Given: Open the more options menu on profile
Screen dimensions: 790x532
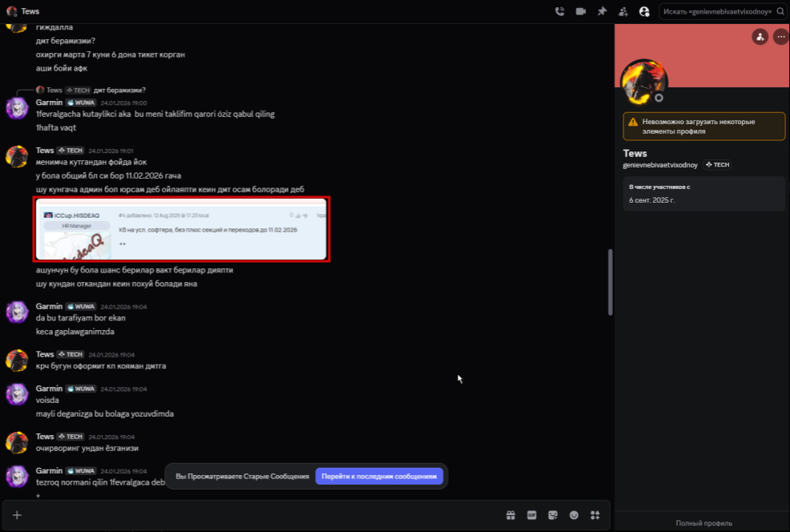Looking at the screenshot, I should coord(781,37).
